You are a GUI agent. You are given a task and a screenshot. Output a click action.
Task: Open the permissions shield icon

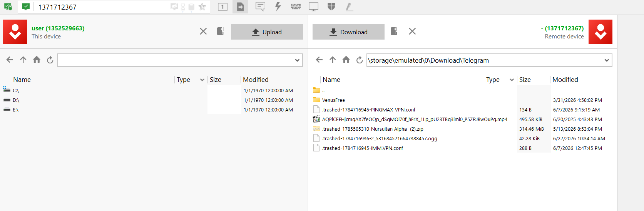coord(331,7)
